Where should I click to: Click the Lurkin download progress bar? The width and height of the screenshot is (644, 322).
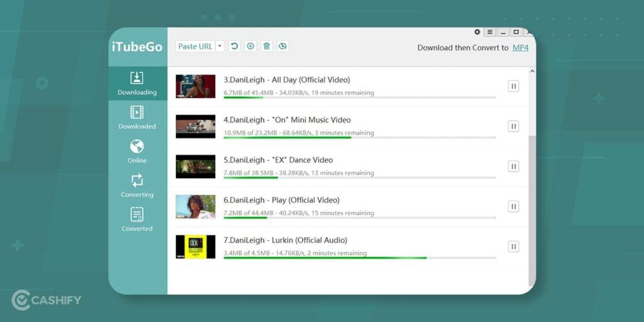[359, 258]
